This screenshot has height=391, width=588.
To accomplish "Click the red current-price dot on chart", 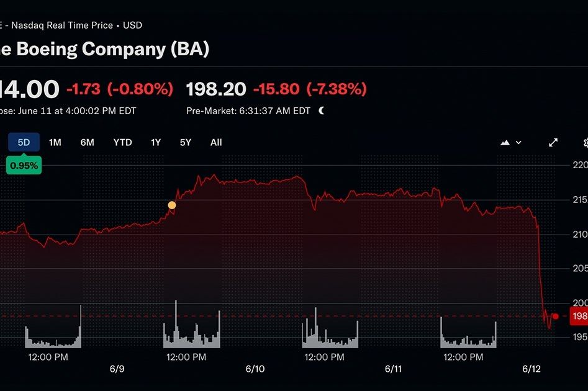I will click(x=555, y=317).
